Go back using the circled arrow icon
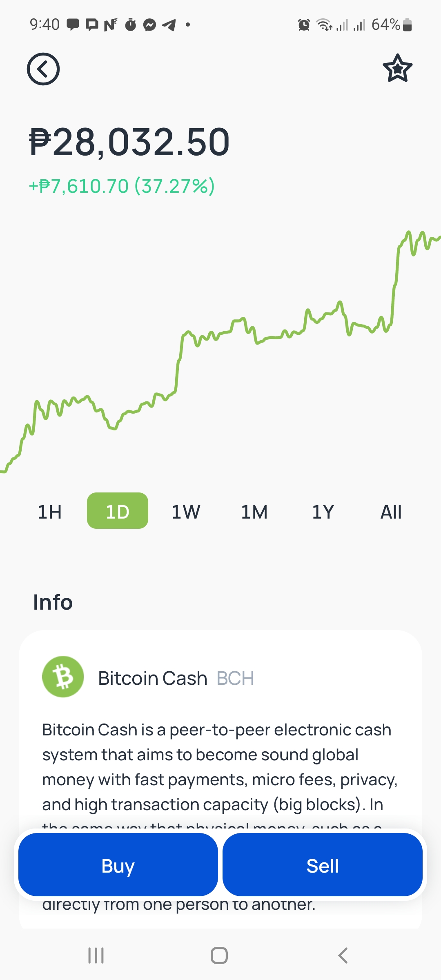 43,69
